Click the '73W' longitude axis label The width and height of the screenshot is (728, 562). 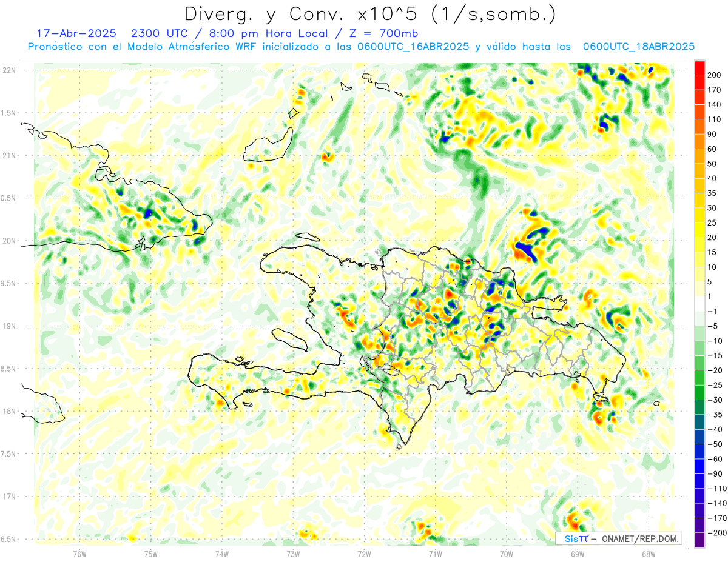[292, 554]
